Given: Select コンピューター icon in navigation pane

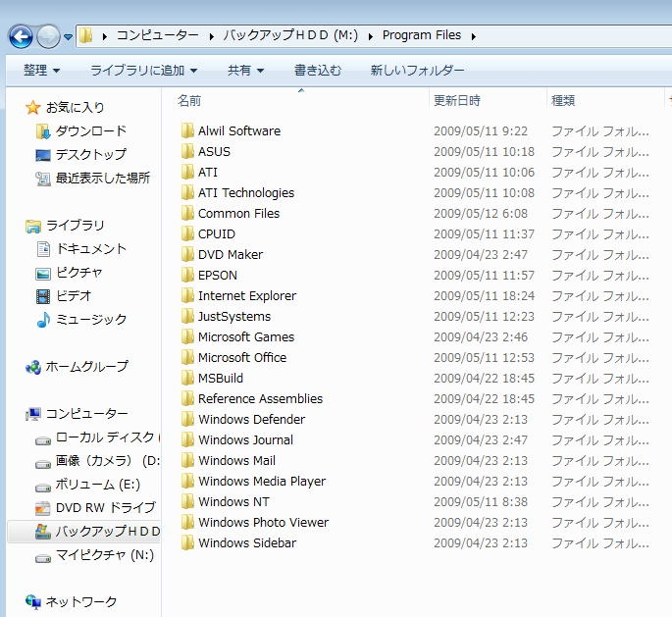Looking at the screenshot, I should point(33,414).
